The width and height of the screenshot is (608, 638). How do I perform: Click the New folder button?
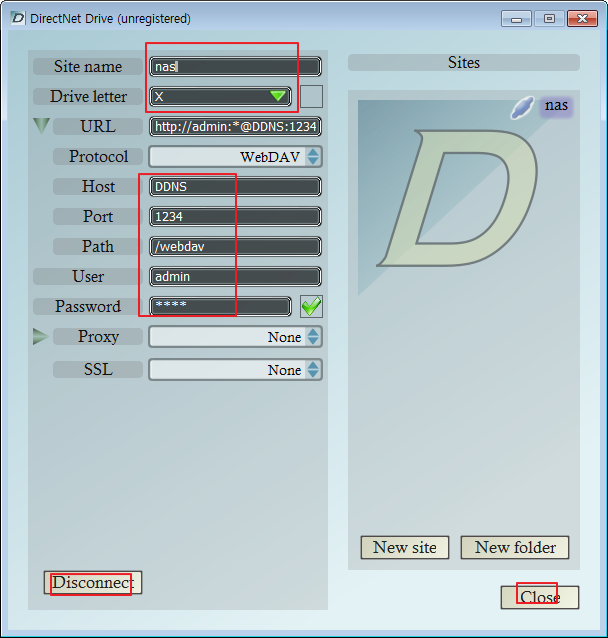click(x=515, y=547)
